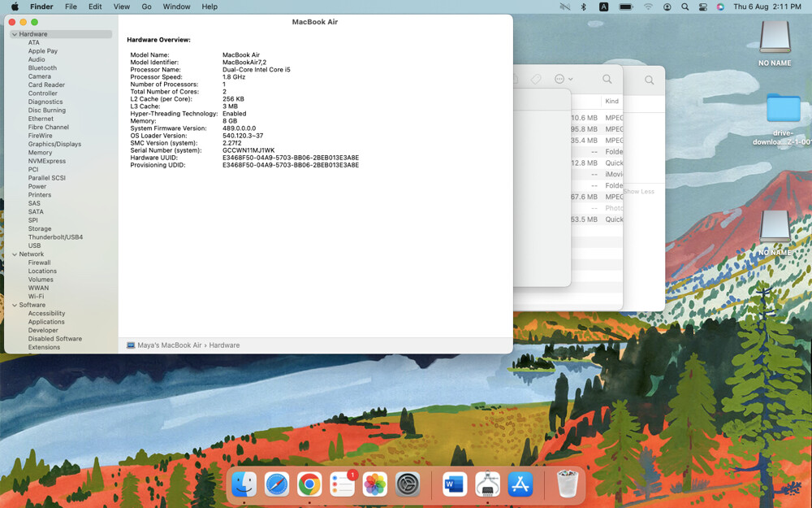Collapse the Network section in sidebar
The image size is (812, 508).
(x=15, y=254)
